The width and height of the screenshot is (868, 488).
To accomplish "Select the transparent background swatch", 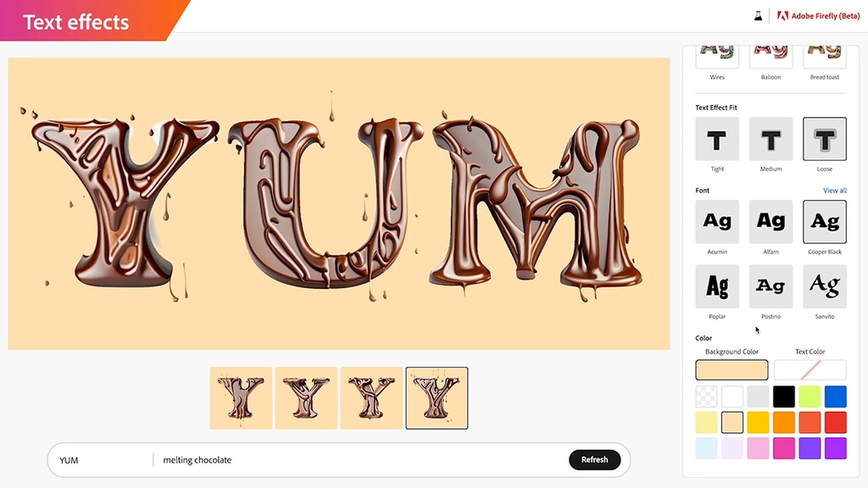I will (706, 396).
